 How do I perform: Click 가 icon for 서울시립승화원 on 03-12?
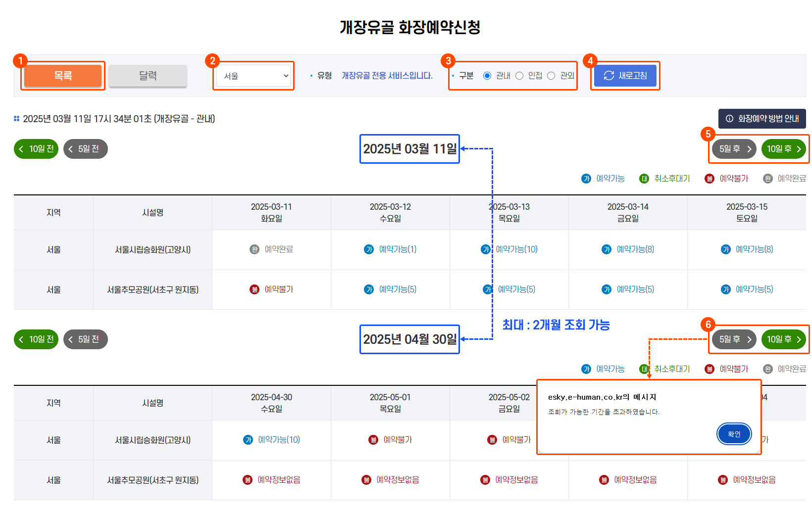coord(369,249)
